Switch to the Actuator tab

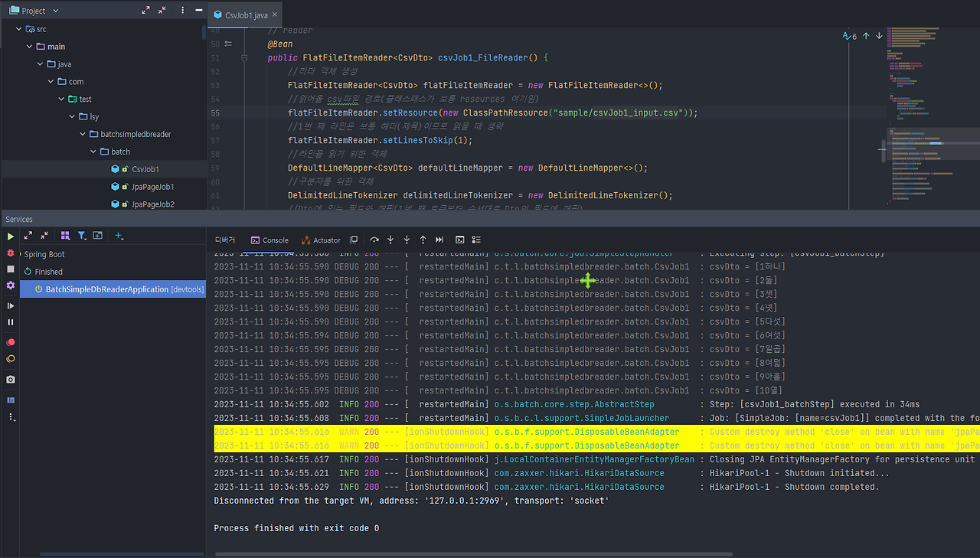(x=321, y=240)
